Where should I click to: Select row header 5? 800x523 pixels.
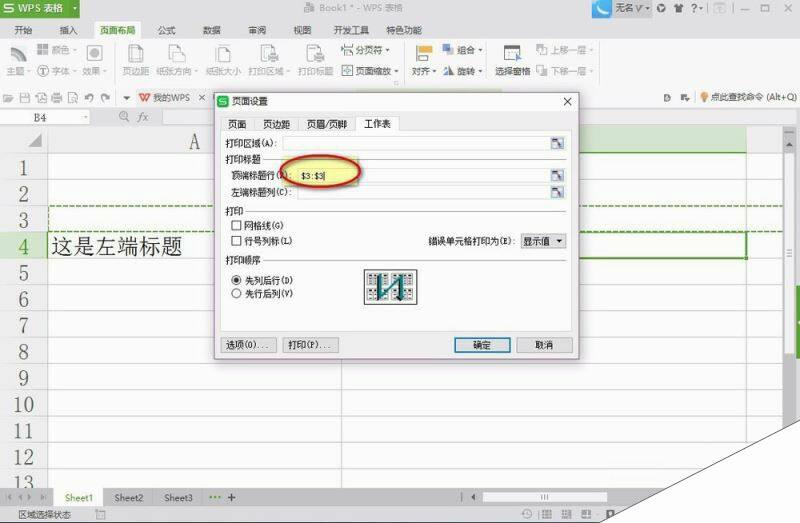(x=23, y=273)
